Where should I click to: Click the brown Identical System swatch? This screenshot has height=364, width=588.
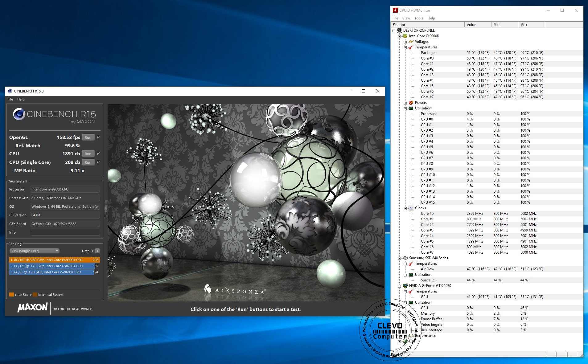[x=35, y=295]
